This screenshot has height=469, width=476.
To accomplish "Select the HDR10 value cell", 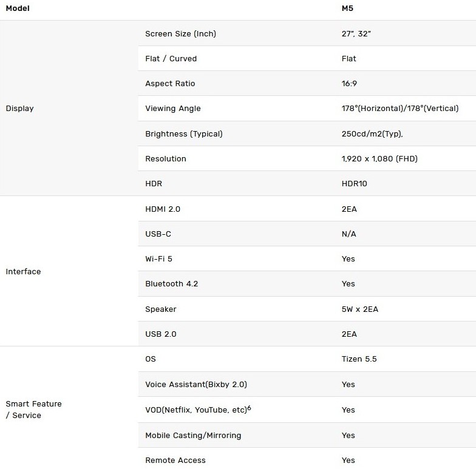I will click(354, 184).
